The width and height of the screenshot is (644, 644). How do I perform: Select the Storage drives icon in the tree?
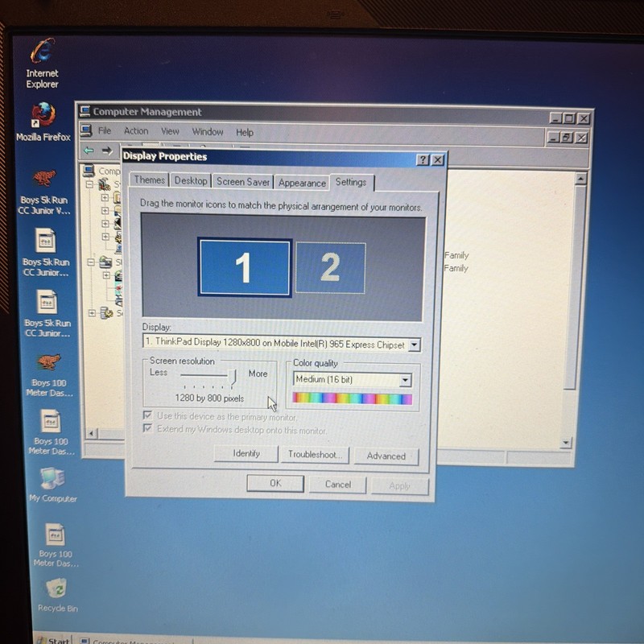click(x=105, y=262)
